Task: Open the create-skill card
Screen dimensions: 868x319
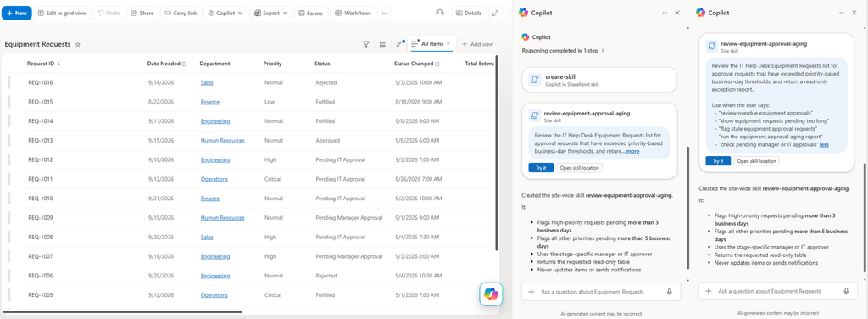Action: pos(599,80)
